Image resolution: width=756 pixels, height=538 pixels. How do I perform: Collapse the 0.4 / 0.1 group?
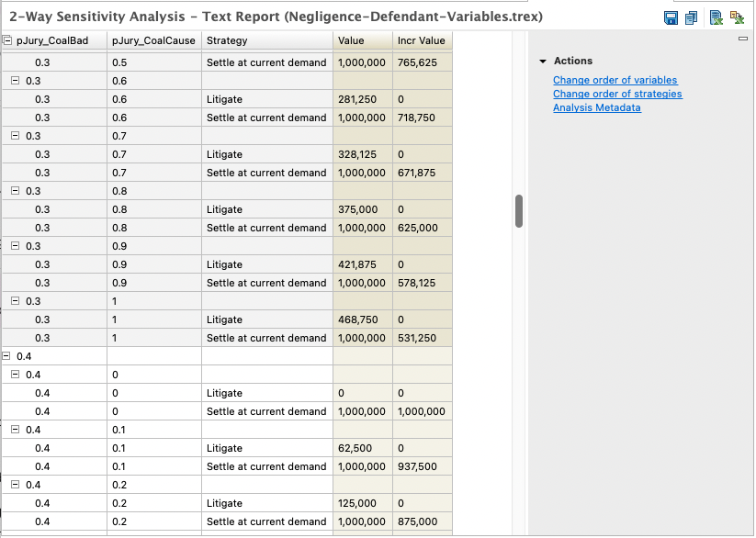(x=16, y=430)
